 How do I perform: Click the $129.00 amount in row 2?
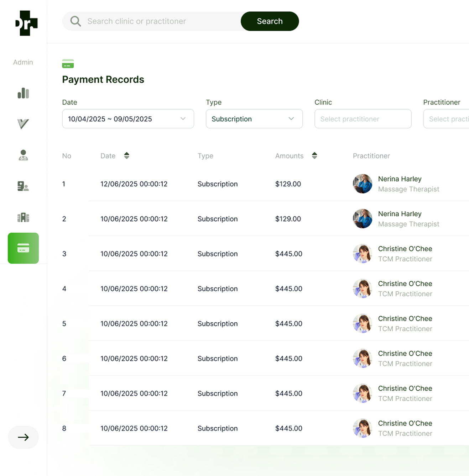coord(288,219)
